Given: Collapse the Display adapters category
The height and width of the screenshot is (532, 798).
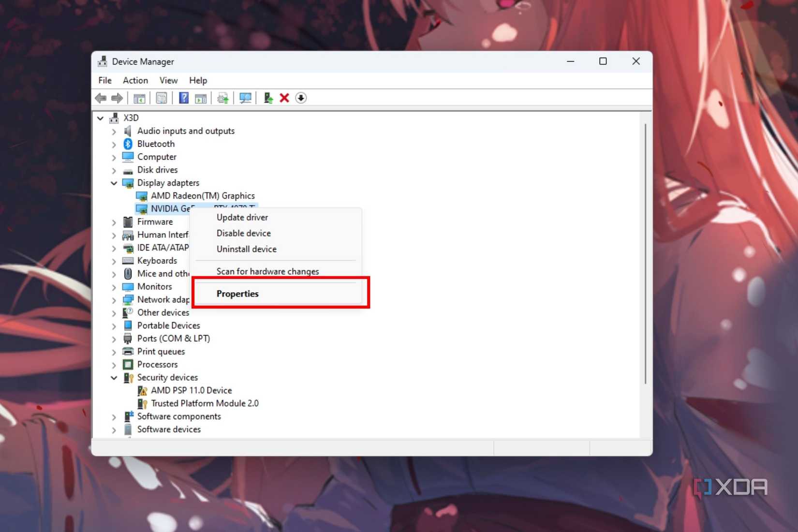Looking at the screenshot, I should coord(114,183).
